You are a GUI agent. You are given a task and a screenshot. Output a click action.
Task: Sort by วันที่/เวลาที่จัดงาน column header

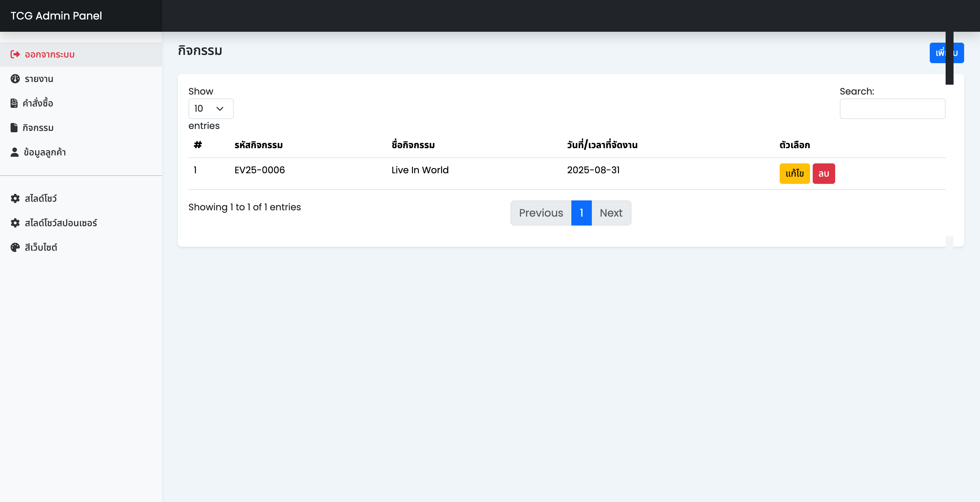pos(602,145)
